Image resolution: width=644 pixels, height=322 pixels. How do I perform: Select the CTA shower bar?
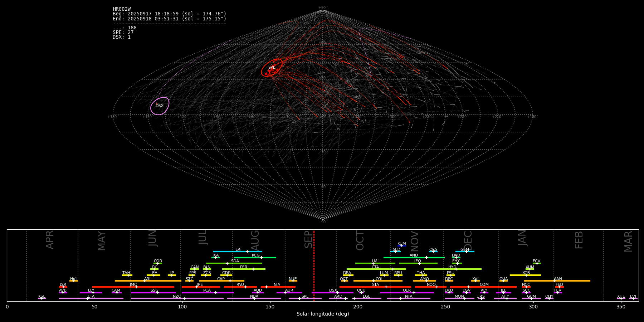376,269
